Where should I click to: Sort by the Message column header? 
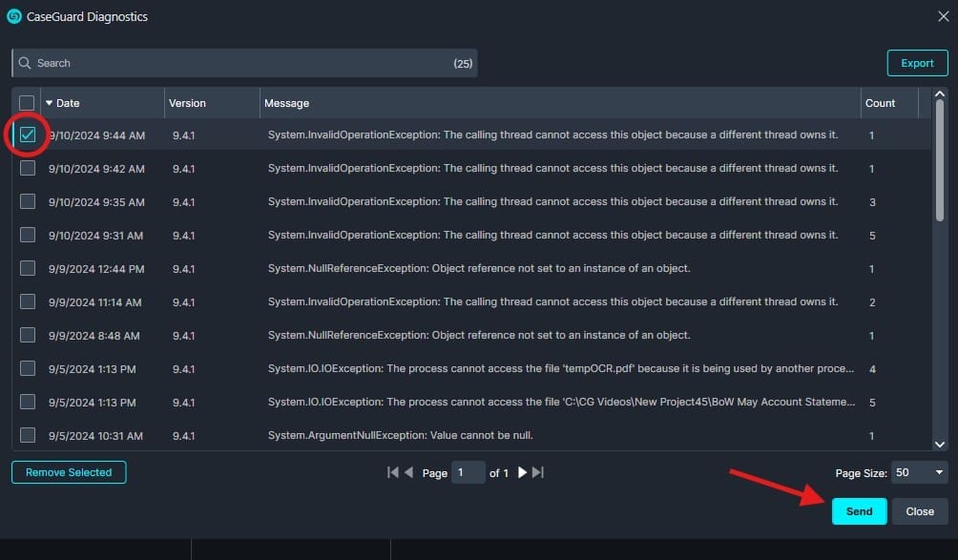286,103
